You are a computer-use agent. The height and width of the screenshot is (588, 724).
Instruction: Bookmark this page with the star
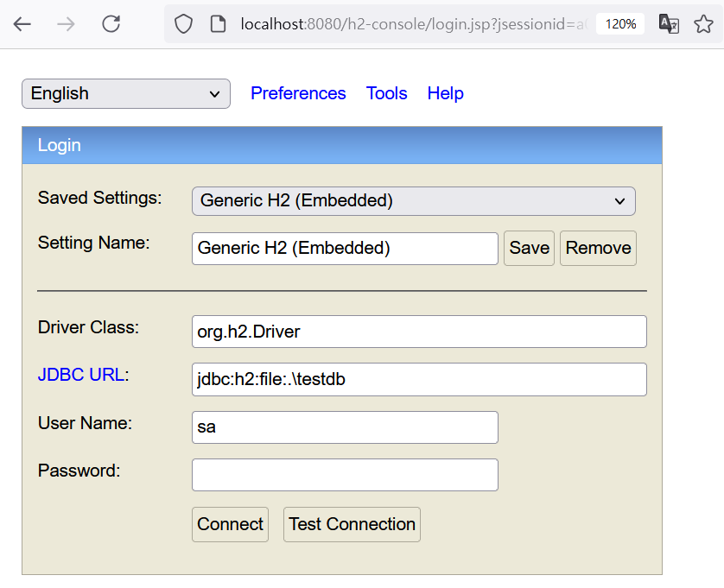(x=703, y=24)
